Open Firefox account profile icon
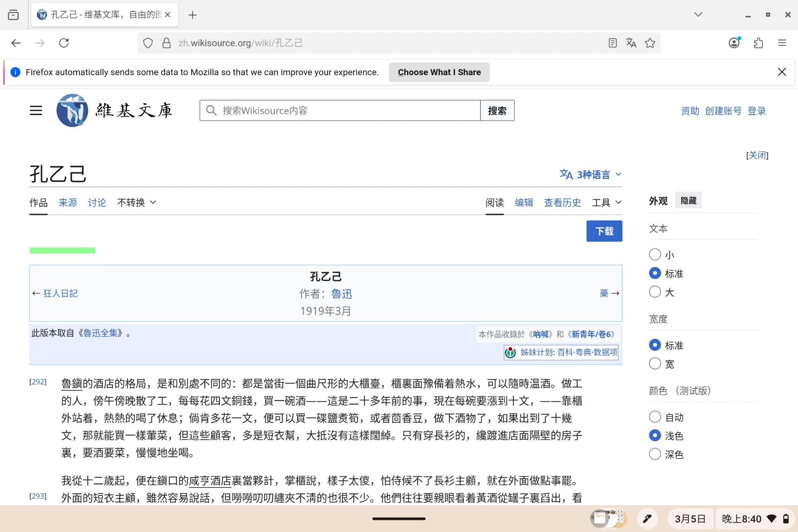 (x=734, y=43)
